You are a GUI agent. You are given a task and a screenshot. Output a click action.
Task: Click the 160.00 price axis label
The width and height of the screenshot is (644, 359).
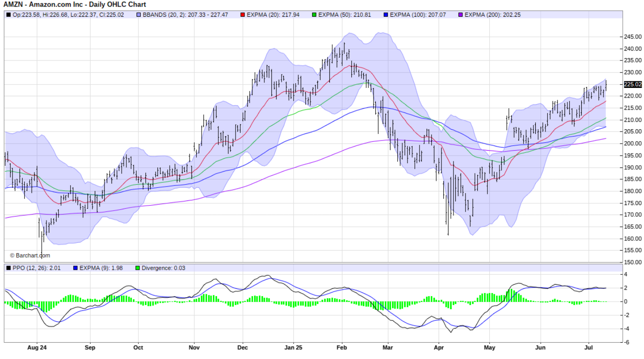pyautogui.click(x=633, y=239)
